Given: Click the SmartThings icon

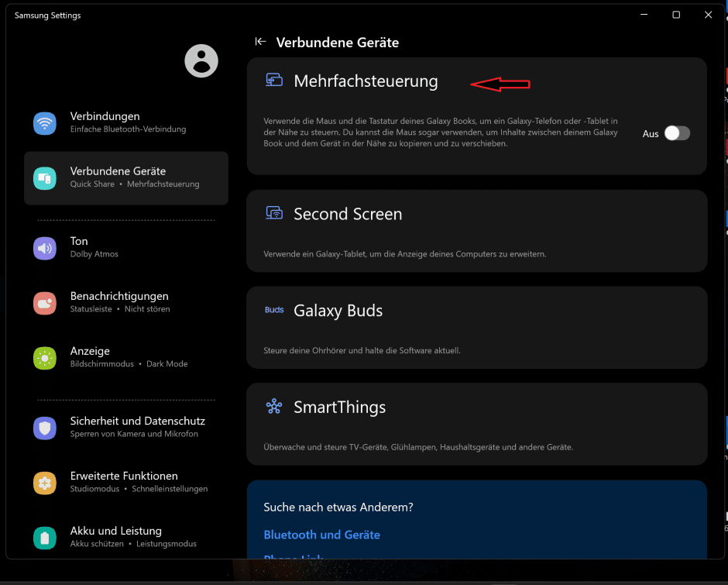Looking at the screenshot, I should pyautogui.click(x=274, y=406).
